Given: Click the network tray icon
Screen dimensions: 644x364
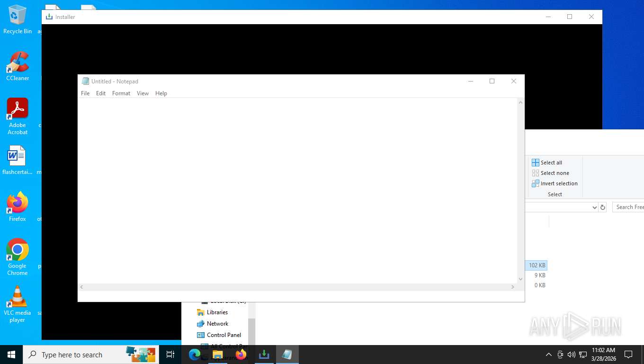Looking at the screenshot, I should tap(583, 355).
